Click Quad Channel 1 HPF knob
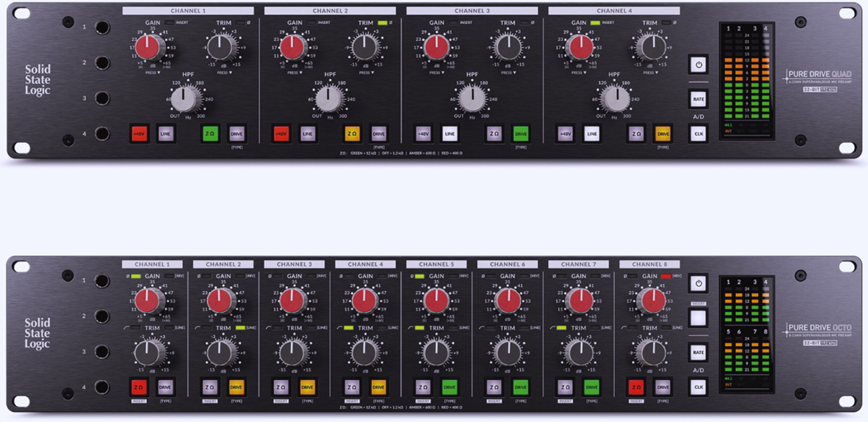Viewport: 868px width, 422px height. pyautogui.click(x=184, y=99)
